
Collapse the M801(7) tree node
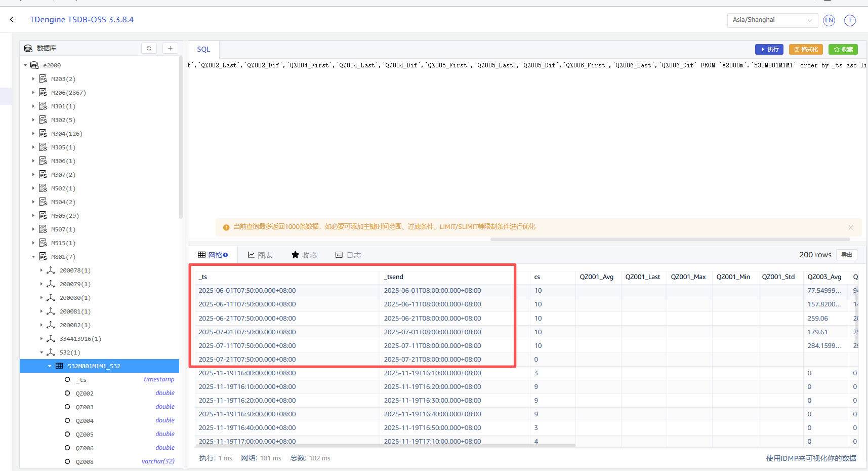click(33, 257)
